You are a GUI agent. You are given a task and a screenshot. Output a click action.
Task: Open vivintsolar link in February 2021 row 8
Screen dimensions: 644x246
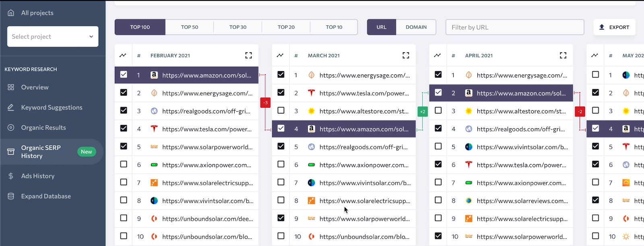click(x=208, y=201)
